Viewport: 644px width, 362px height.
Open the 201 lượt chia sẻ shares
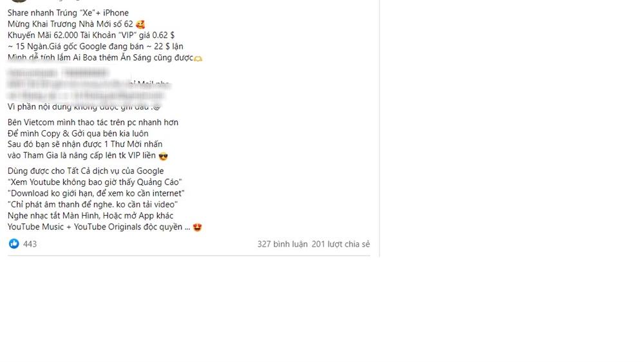click(x=341, y=244)
